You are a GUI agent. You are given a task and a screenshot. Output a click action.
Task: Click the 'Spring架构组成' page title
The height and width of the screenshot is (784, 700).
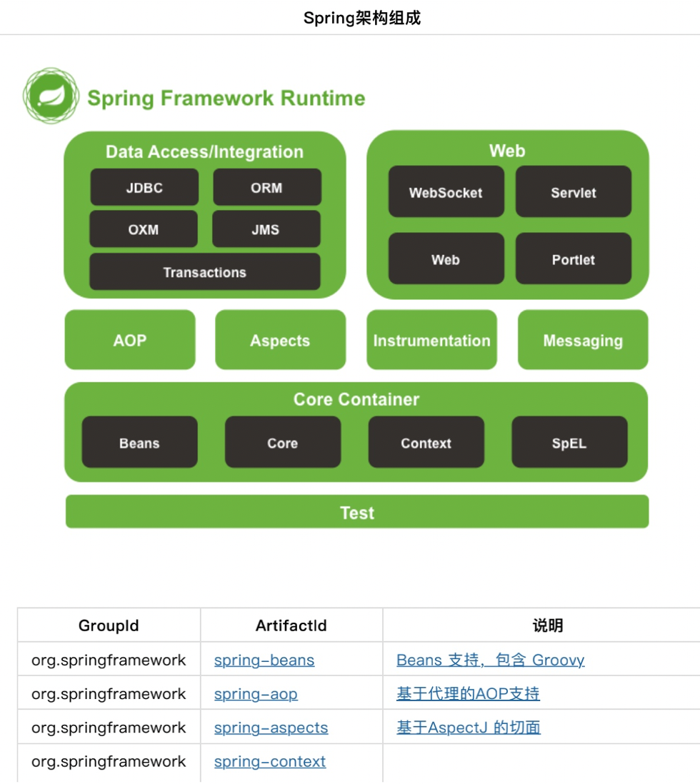pyautogui.click(x=361, y=18)
